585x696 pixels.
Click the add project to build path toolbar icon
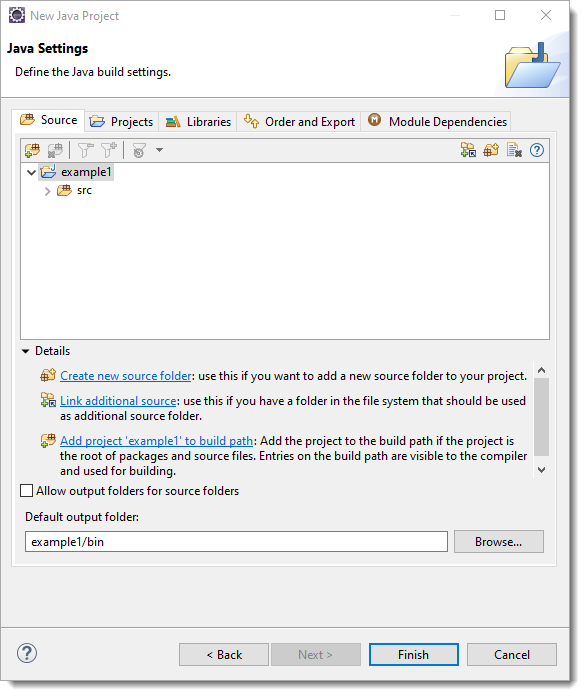(x=32, y=150)
